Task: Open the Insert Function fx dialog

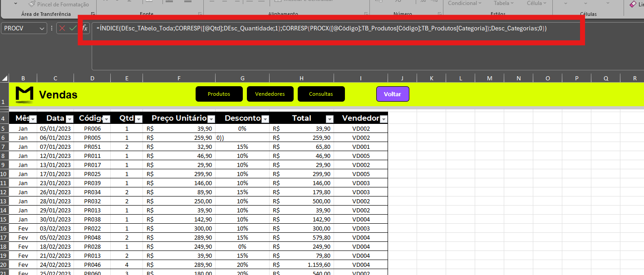Action: pos(85,28)
